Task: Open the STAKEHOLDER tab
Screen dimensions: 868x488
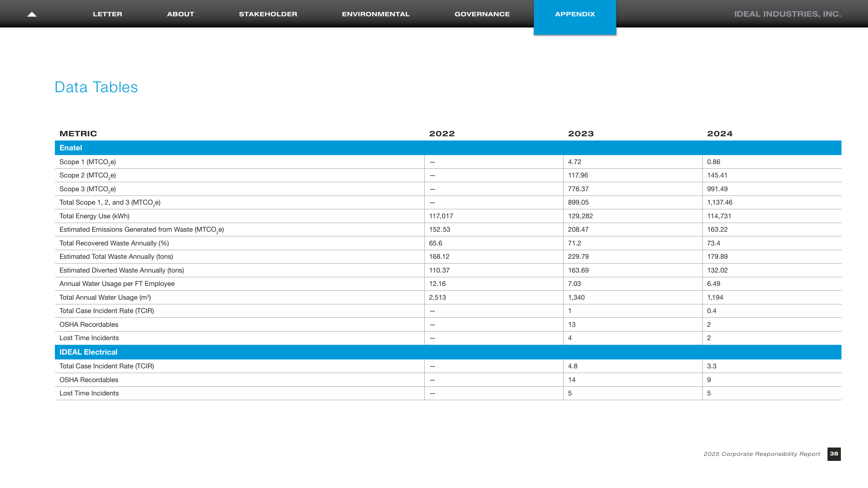Action: pyautogui.click(x=268, y=14)
